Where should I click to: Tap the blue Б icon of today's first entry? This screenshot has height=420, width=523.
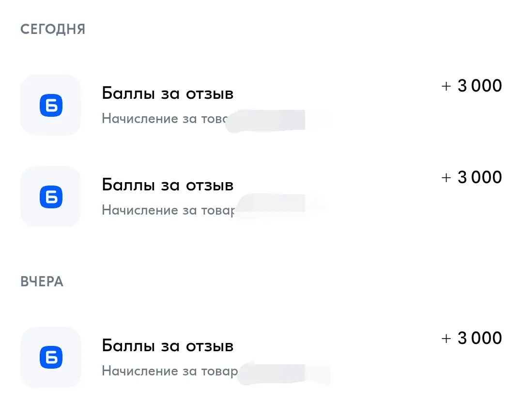[51, 106]
